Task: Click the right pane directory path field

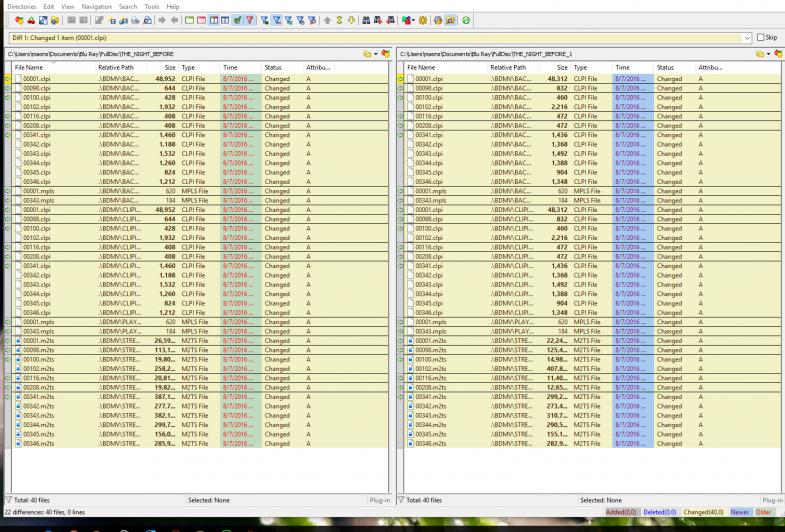Action: (x=576, y=54)
